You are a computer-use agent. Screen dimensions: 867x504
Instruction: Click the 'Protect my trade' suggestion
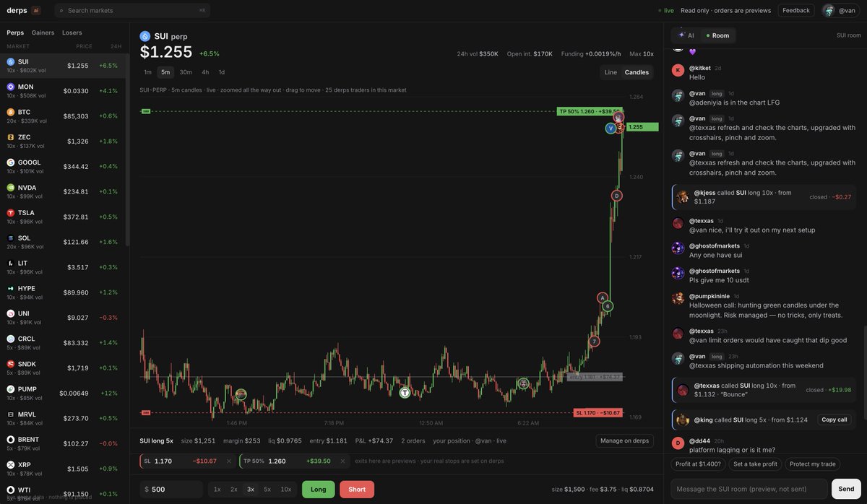pyautogui.click(x=813, y=464)
